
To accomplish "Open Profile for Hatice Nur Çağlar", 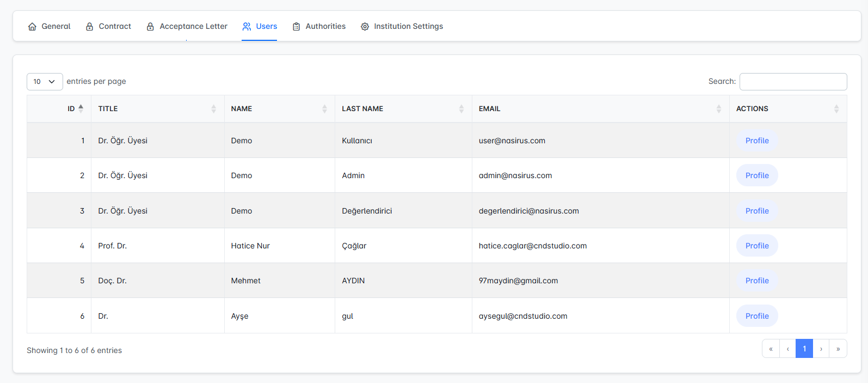I will (x=756, y=246).
